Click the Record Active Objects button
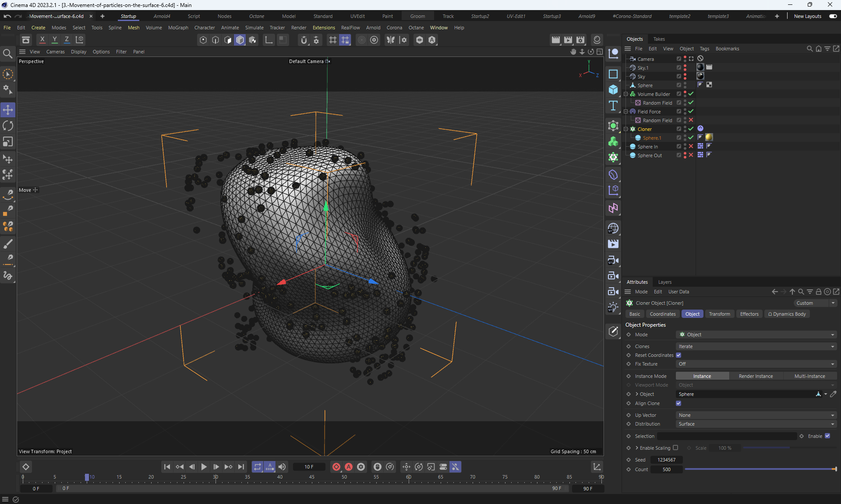841x504 pixels. click(x=336, y=467)
